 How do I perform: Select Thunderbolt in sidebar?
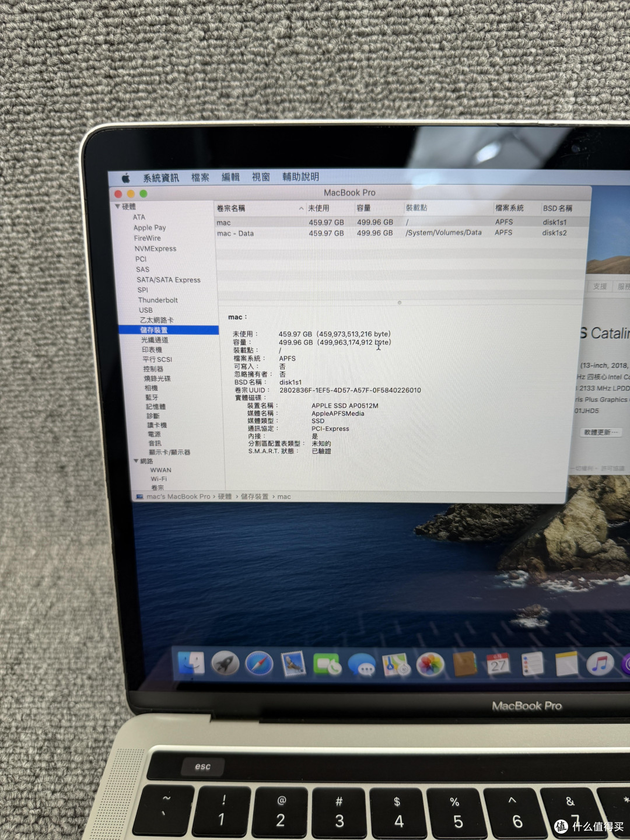pos(158,300)
